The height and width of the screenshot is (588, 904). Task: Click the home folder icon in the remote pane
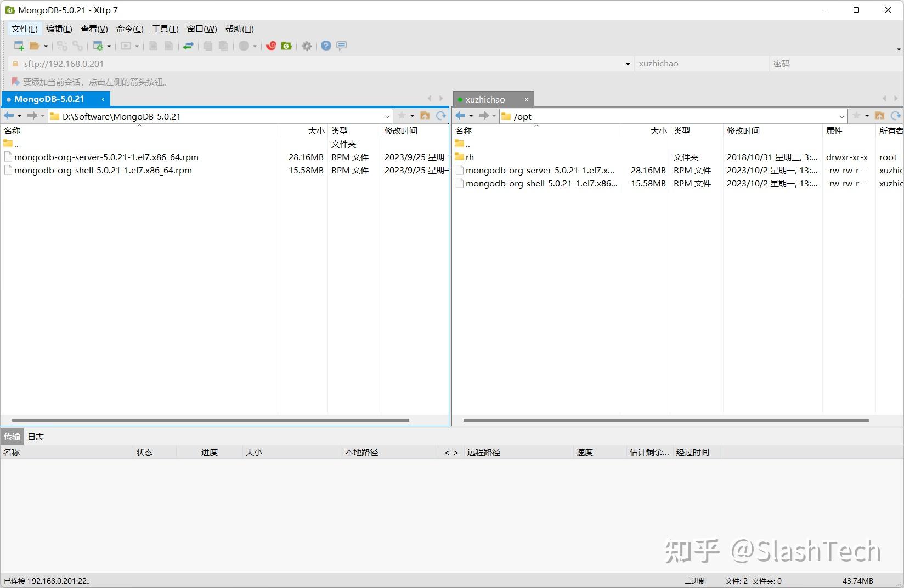[879, 116]
